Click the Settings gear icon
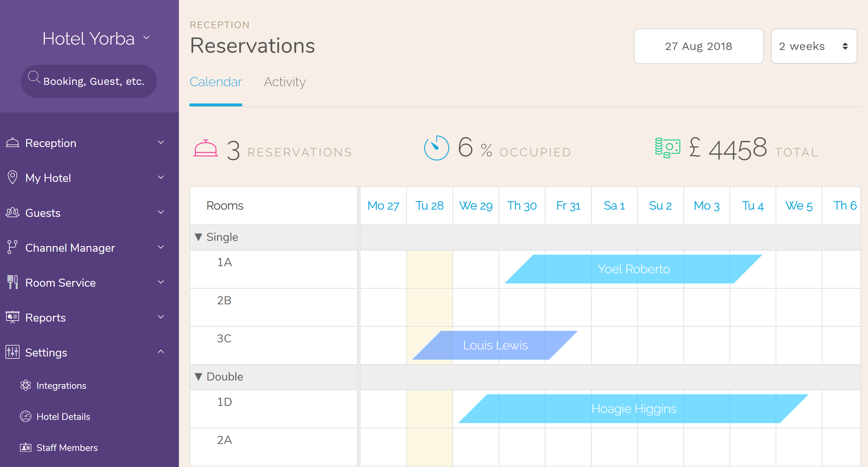The image size is (868, 467). (x=13, y=353)
